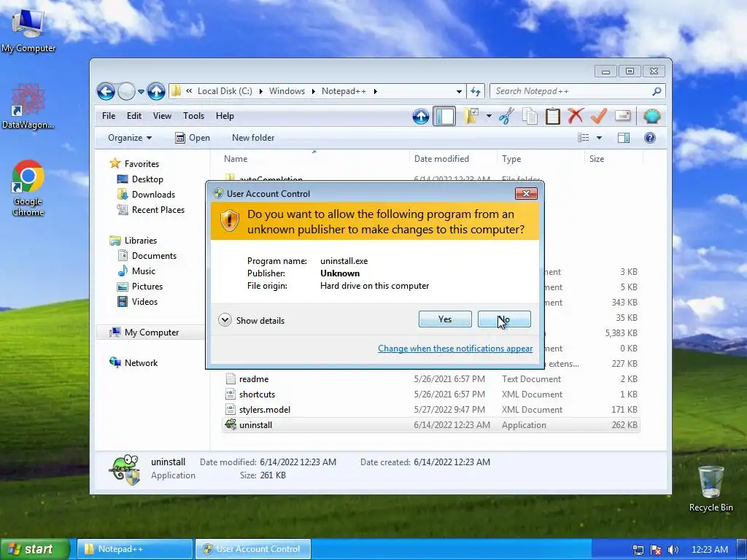Screen dimensions: 747x560
Task: Click the Open command button
Action: click(193, 138)
